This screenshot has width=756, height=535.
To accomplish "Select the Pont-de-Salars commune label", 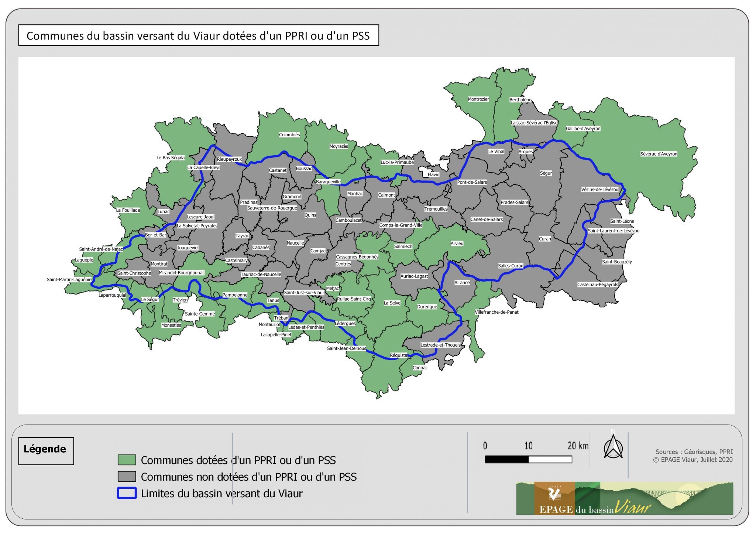I will click(472, 182).
